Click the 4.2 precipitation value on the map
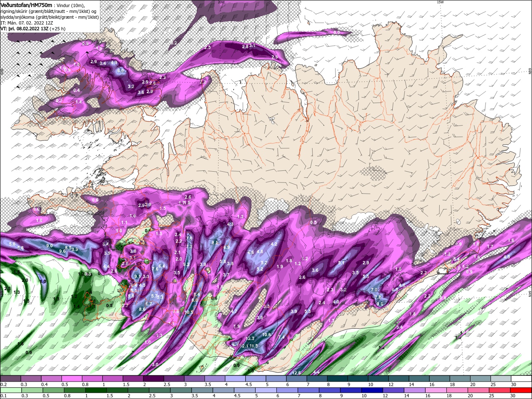The width and height of the screenshot is (532, 399). (x=274, y=244)
